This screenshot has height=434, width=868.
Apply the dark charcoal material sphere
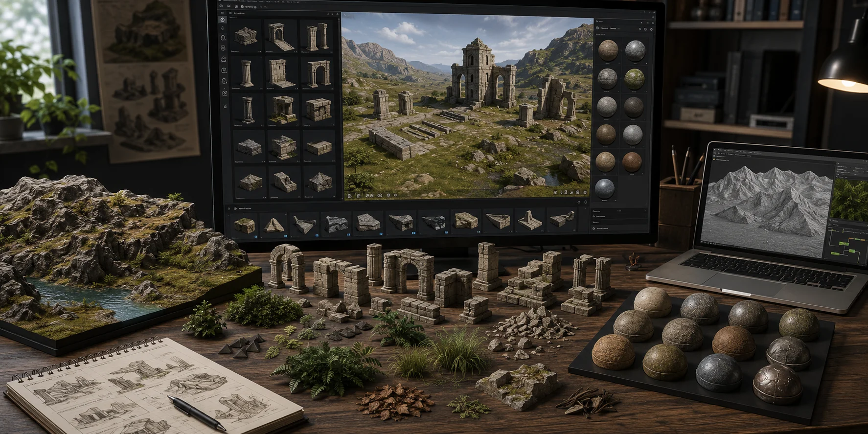pyautogui.click(x=633, y=107)
